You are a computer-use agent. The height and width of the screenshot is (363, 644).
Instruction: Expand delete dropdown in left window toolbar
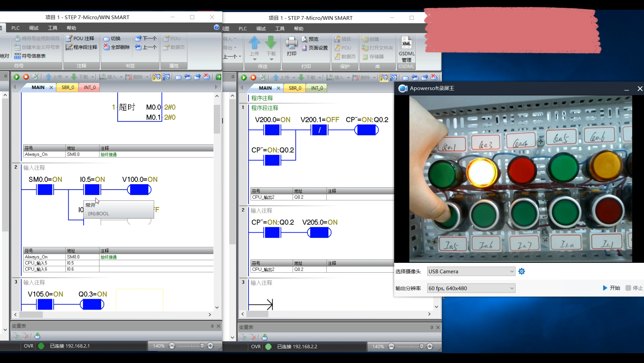point(147,77)
